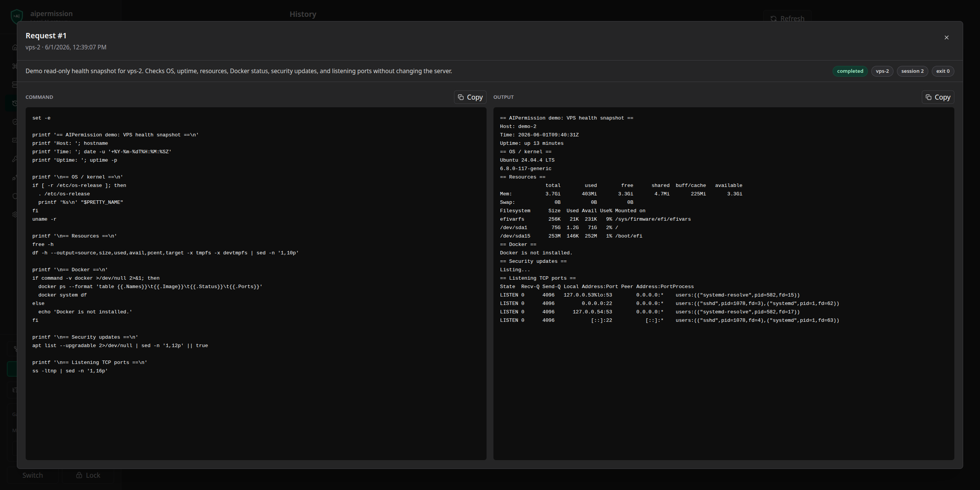Click the '== Listening TCP ports ==' output header
The width and height of the screenshot is (980, 490).
[x=537, y=278]
